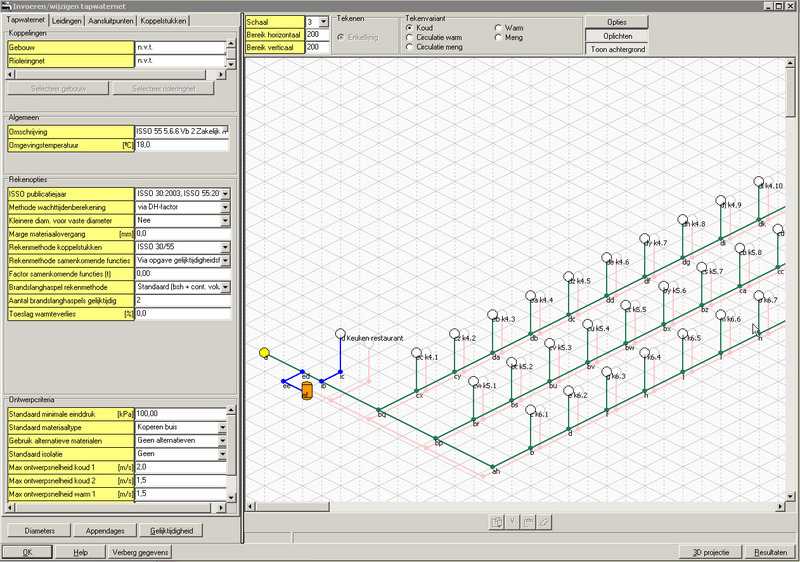This screenshot has height=562, width=800.
Task: Click the Bereik horizontaal input field
Action: coord(317,34)
